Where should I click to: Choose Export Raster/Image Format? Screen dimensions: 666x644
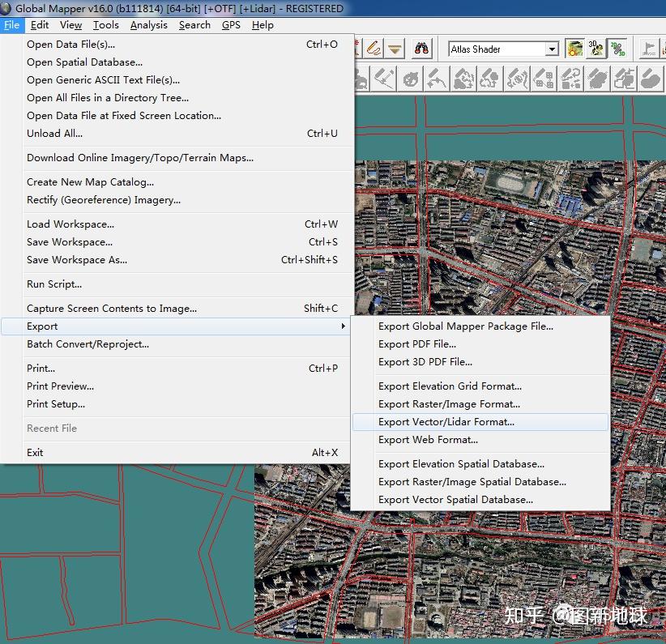pos(449,404)
